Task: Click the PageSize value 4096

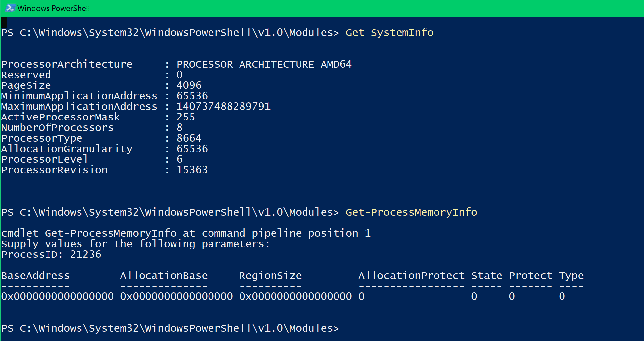Action: click(189, 85)
